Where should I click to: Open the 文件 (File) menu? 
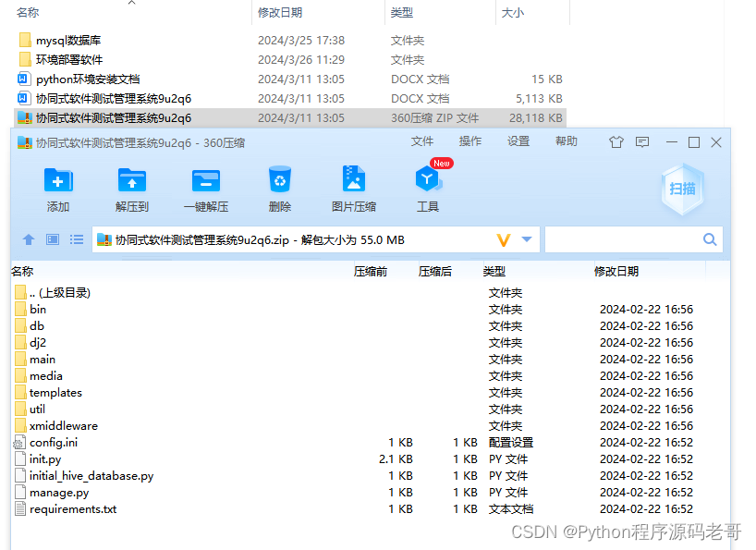tap(422, 142)
